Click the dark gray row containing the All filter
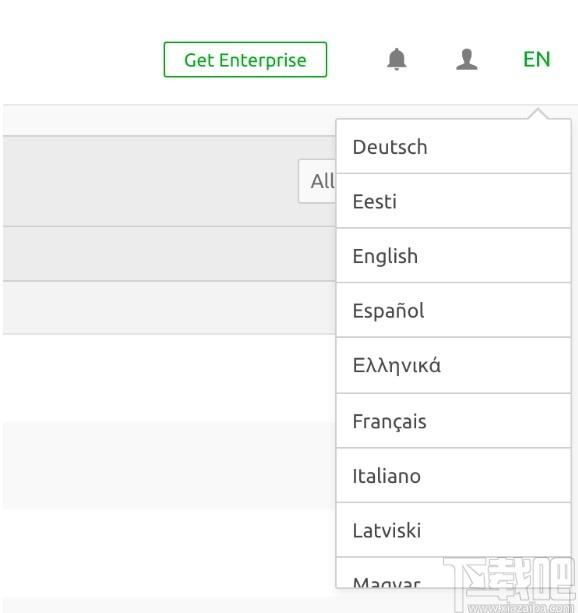 coord(169,181)
